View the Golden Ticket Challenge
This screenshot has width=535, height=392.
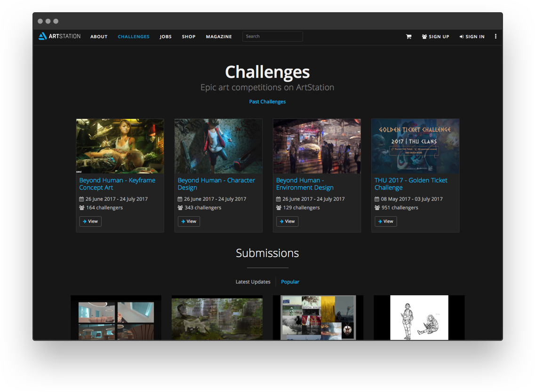tap(385, 221)
